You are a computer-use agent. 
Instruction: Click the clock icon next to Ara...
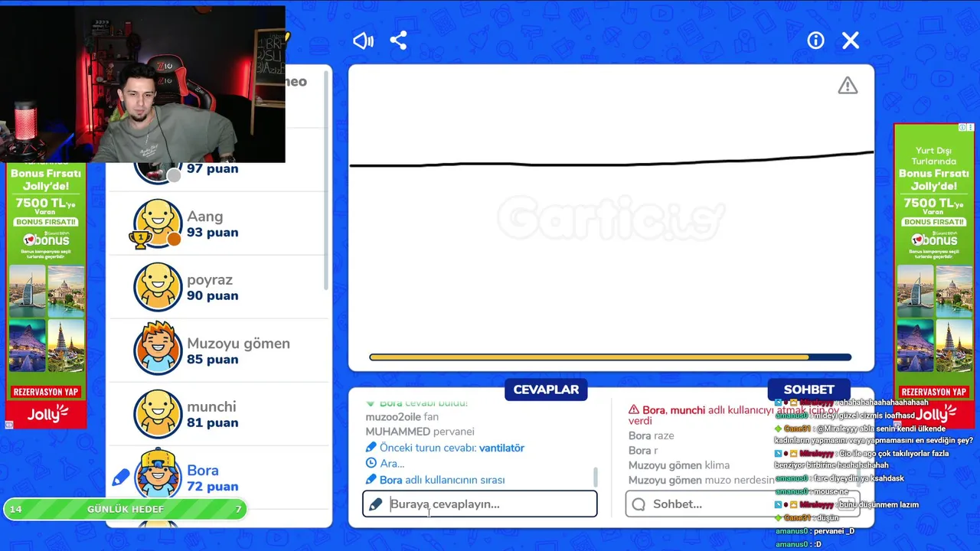click(371, 463)
